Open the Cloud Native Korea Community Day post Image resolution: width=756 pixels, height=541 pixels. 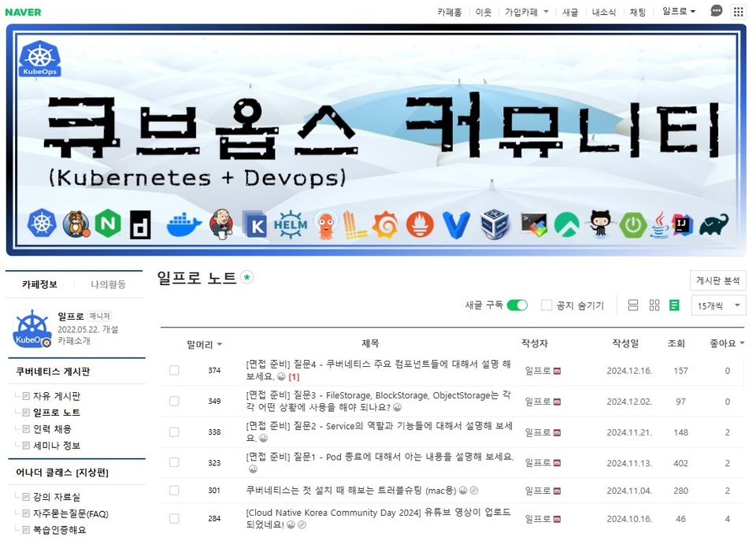tap(378, 518)
